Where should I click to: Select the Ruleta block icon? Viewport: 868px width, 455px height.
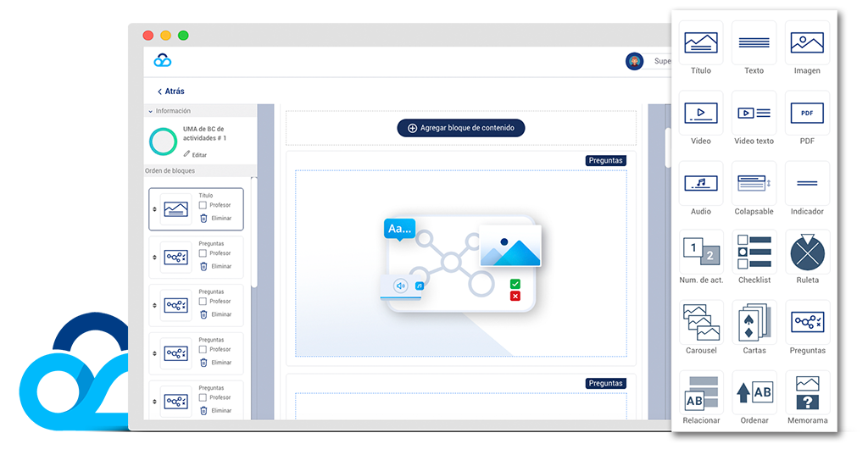[x=807, y=252]
